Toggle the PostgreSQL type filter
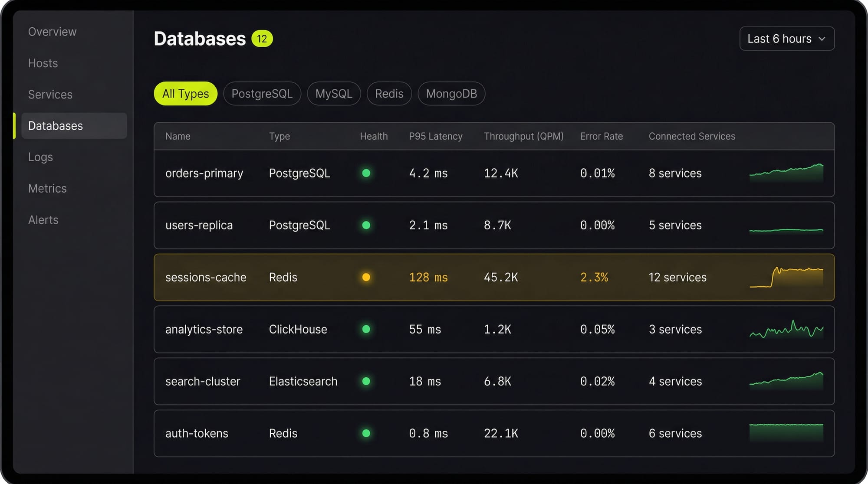868x484 pixels. pyautogui.click(x=262, y=93)
